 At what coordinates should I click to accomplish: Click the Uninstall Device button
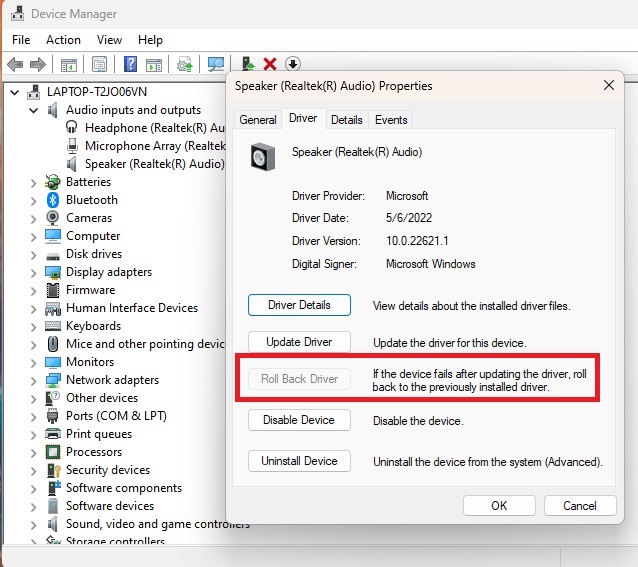pos(299,461)
